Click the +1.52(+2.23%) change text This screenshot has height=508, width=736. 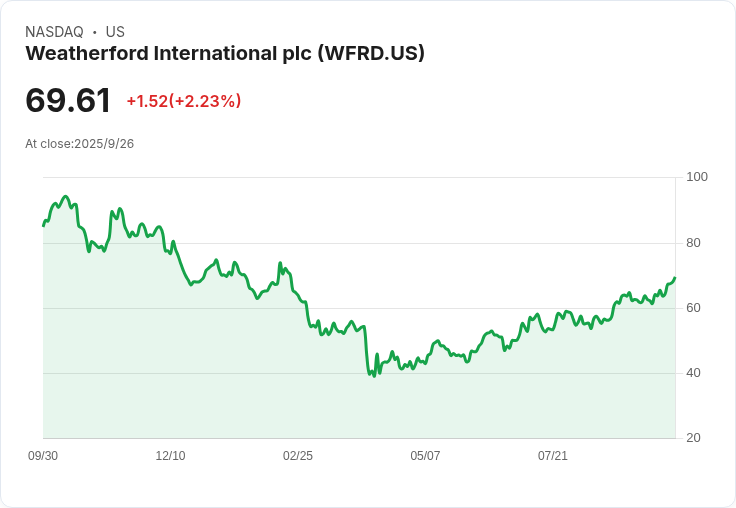point(184,101)
